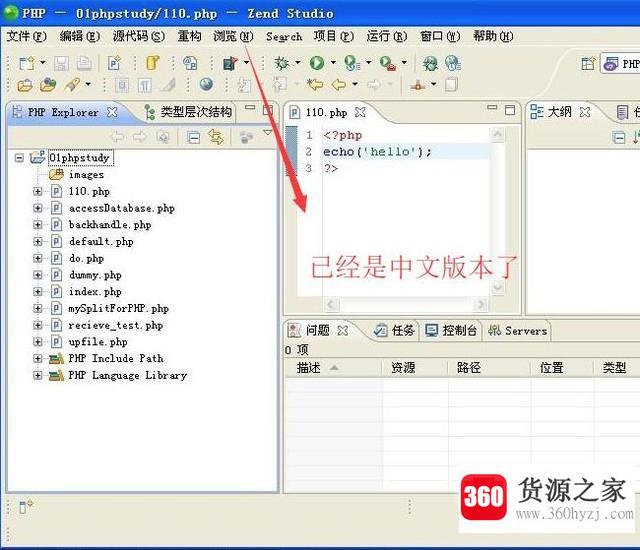Open the New dropdown arrow

42,63
